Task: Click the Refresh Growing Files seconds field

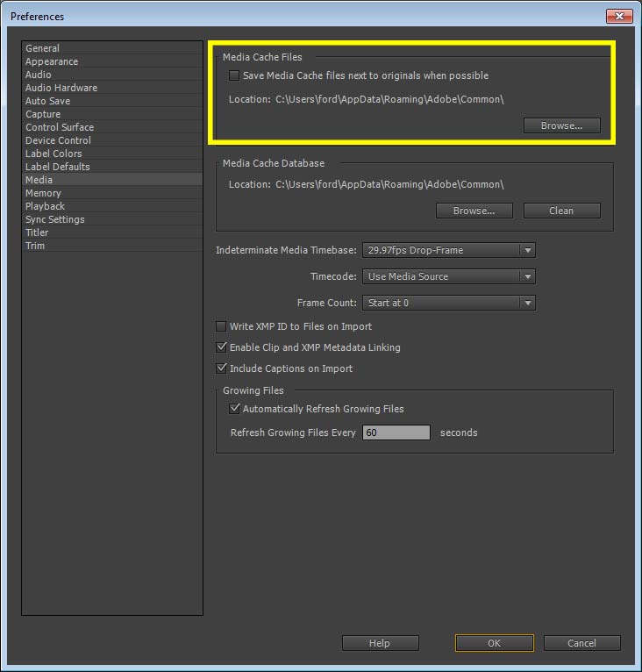Action: 396,433
